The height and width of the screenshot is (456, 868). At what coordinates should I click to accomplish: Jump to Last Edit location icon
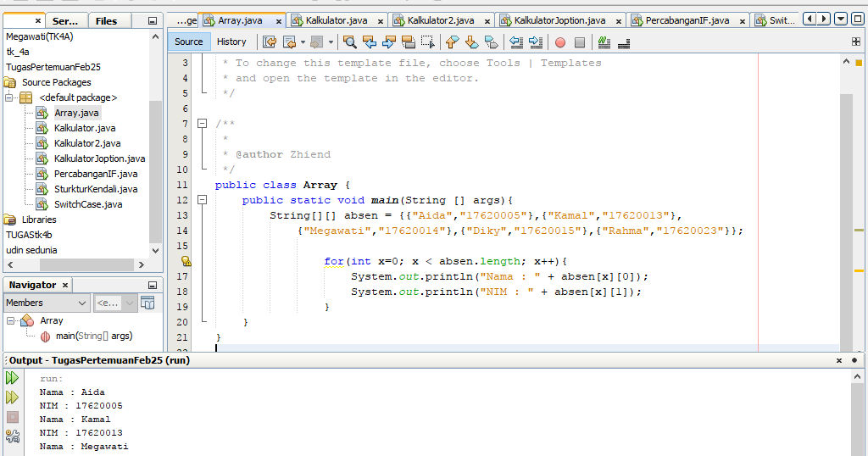pyautogui.click(x=270, y=42)
